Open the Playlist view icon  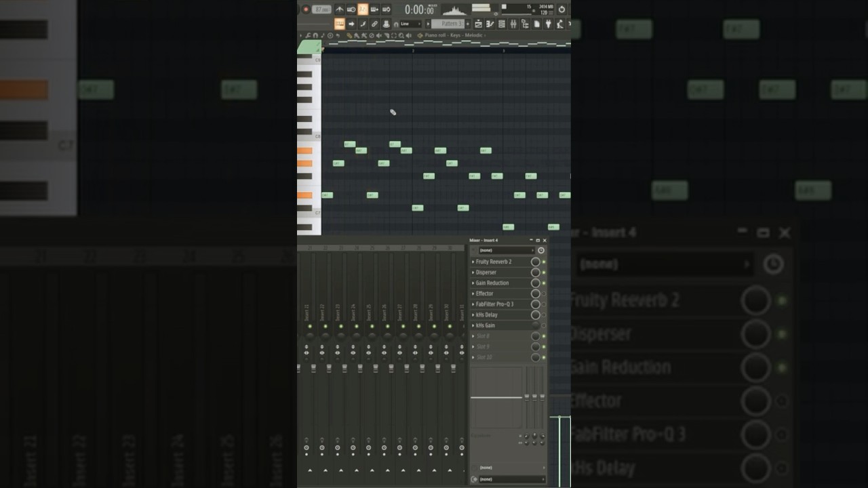(x=479, y=24)
